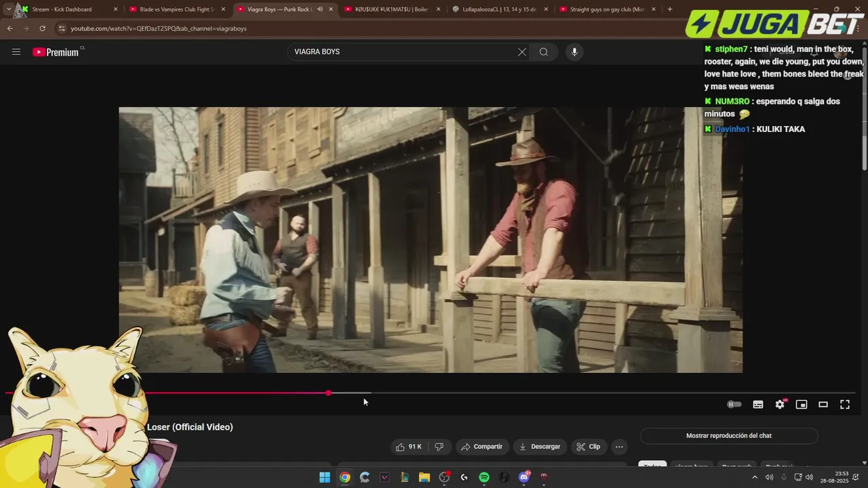Go back in browser history
Viewport: 868px width, 488px height.
point(9,28)
